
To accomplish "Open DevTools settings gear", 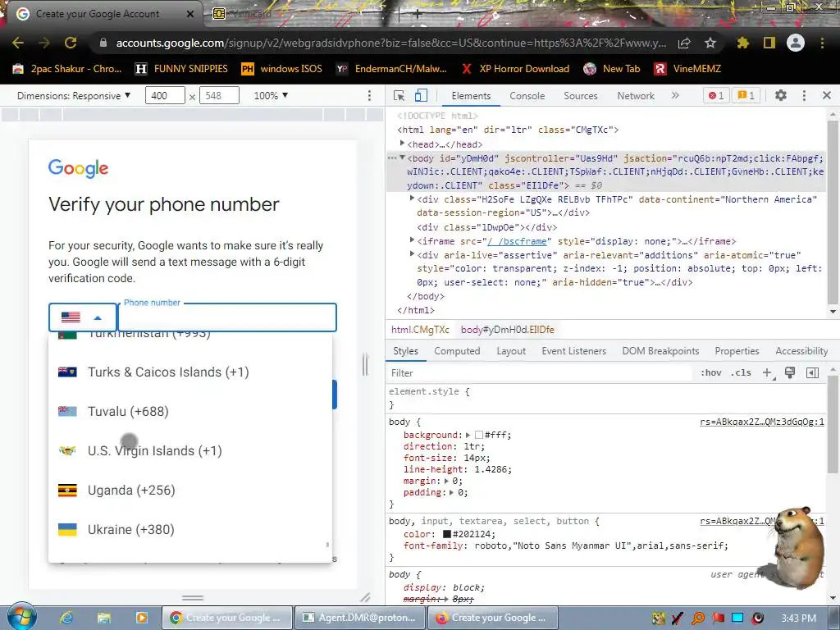I will pyautogui.click(x=781, y=95).
